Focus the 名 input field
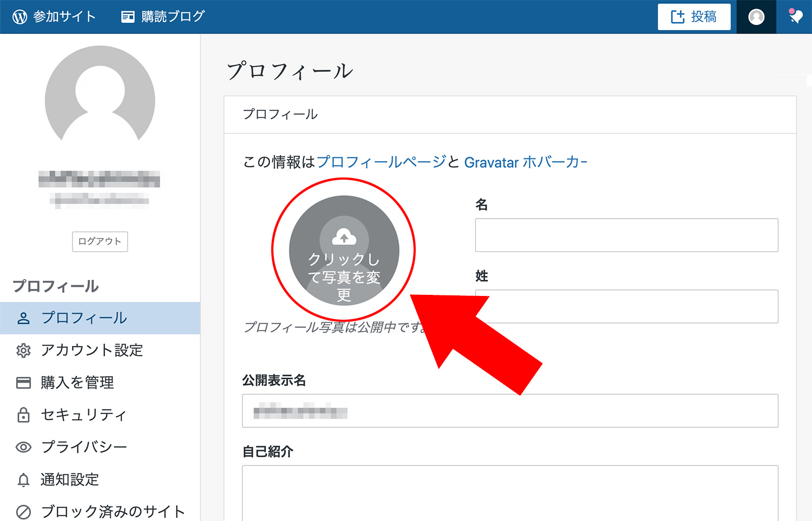The image size is (812, 521). click(x=626, y=235)
